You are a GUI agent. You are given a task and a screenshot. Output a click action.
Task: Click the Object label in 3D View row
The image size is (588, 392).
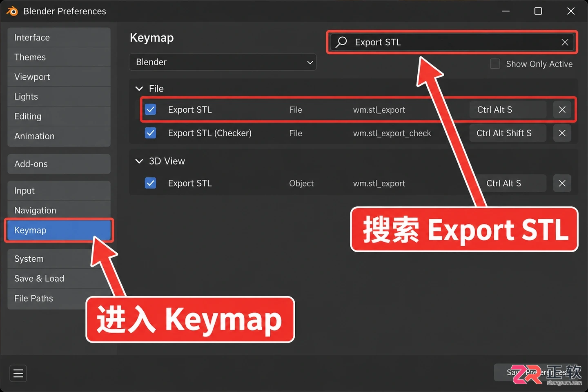pyautogui.click(x=301, y=184)
